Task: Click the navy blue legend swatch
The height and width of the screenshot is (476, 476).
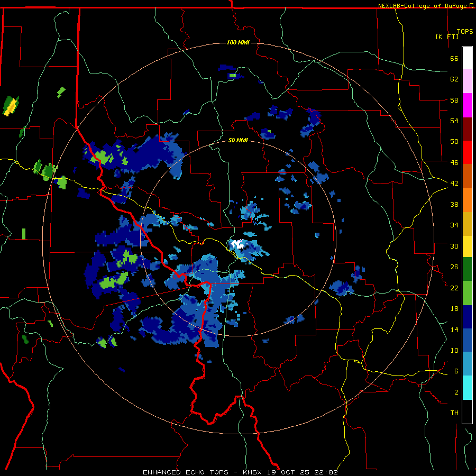Action: [467, 317]
